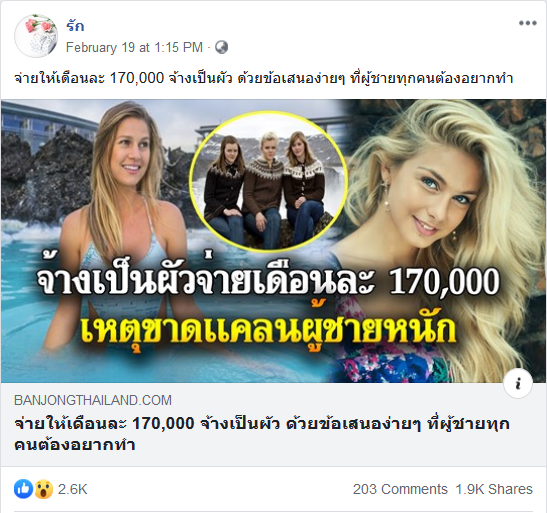Viewport: 547px width, 513px height.
Task: Click the globe public audience icon
Action: pos(221,47)
